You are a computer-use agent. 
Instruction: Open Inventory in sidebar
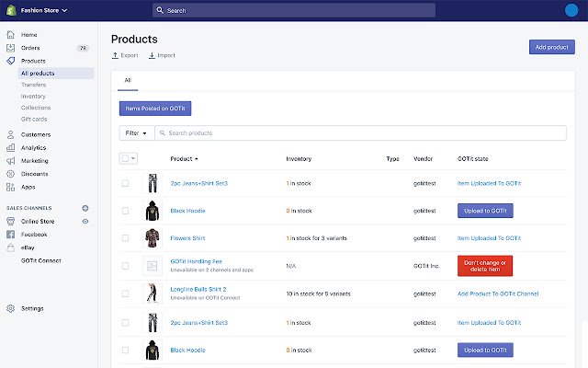tap(33, 97)
